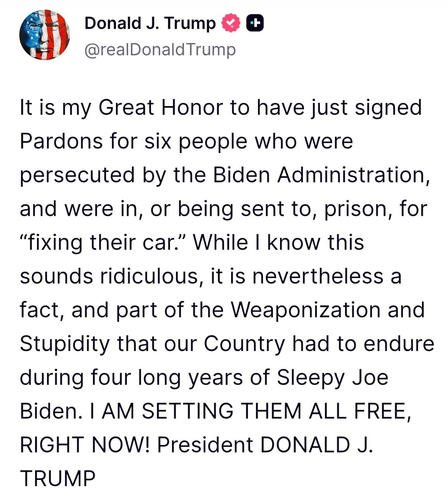Click the word "persecuted" in the post
The image size is (448, 497).
[77, 175]
